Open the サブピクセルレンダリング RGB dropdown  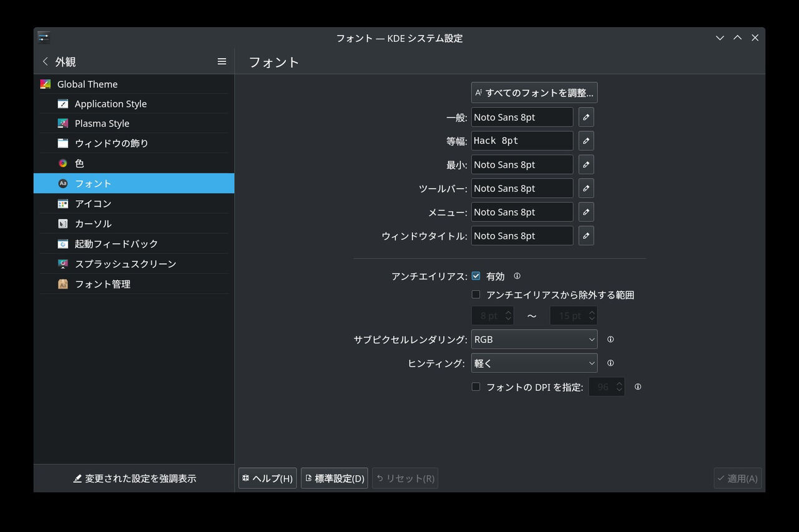coord(534,339)
